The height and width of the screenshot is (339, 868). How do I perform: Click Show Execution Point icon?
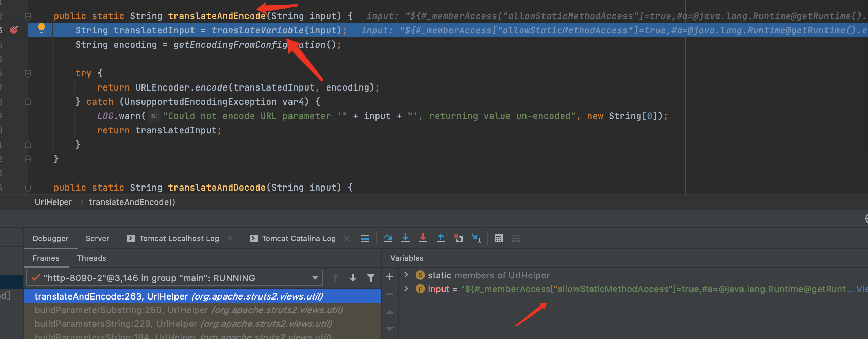pyautogui.click(x=365, y=238)
